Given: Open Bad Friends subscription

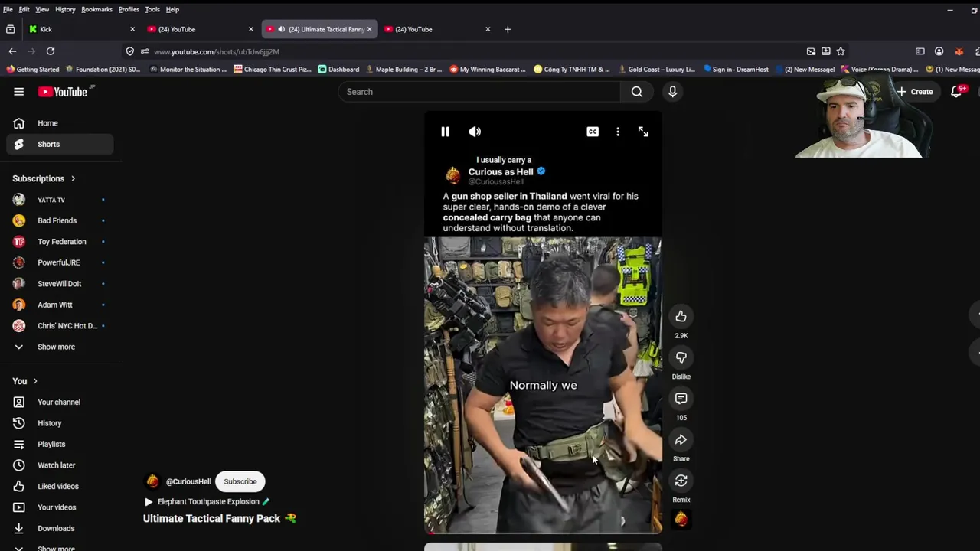Looking at the screenshot, I should coord(60,220).
